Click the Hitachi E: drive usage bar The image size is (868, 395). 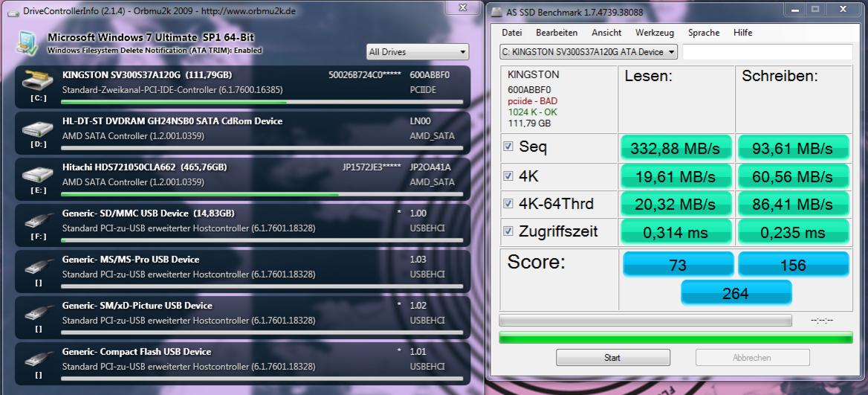pos(262,194)
